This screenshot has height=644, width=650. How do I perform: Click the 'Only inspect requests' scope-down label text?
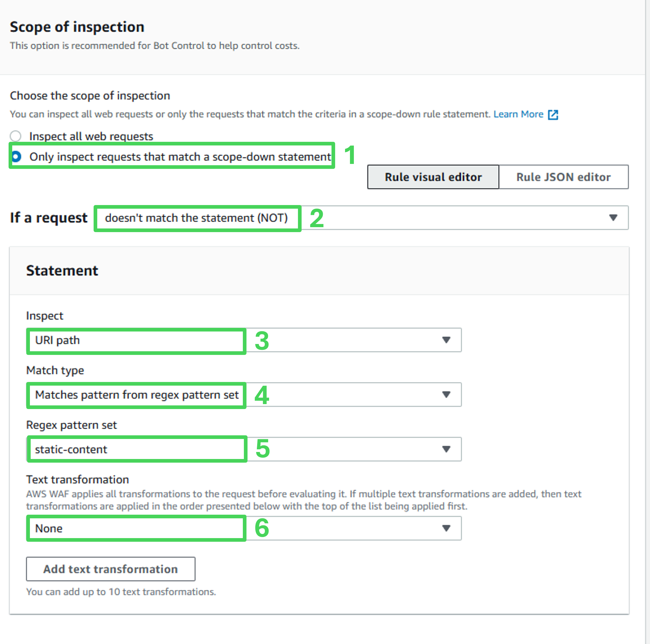[x=180, y=157]
